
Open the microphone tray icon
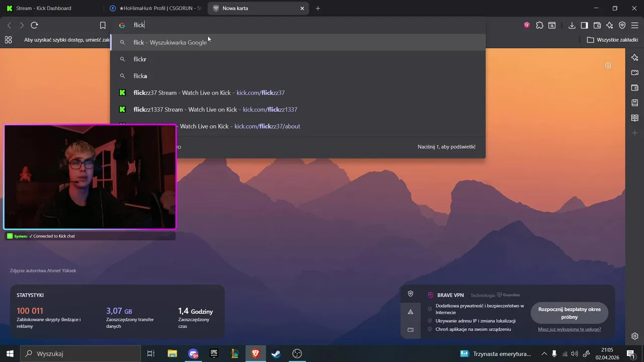554,353
